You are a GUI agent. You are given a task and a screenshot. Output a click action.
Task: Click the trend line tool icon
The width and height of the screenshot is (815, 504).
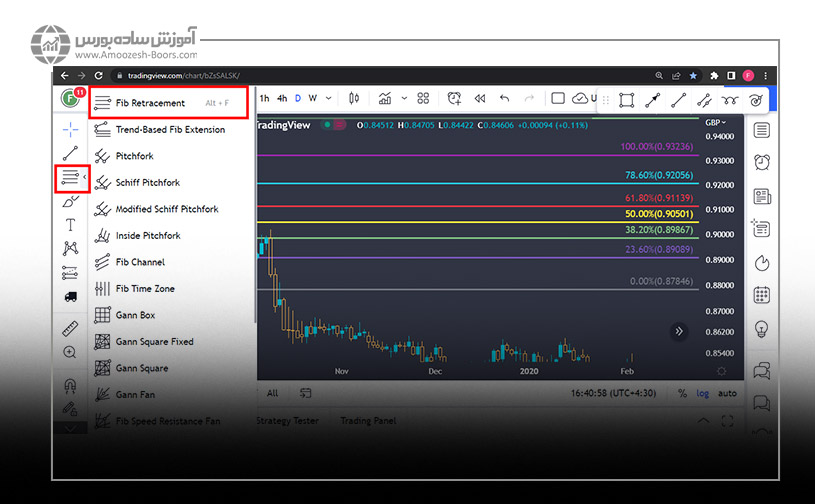[x=70, y=154]
